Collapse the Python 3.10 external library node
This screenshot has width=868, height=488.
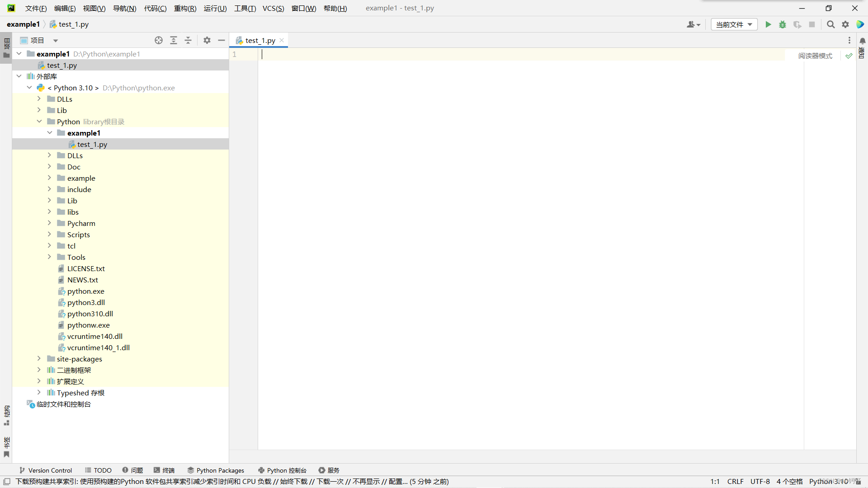coord(29,88)
